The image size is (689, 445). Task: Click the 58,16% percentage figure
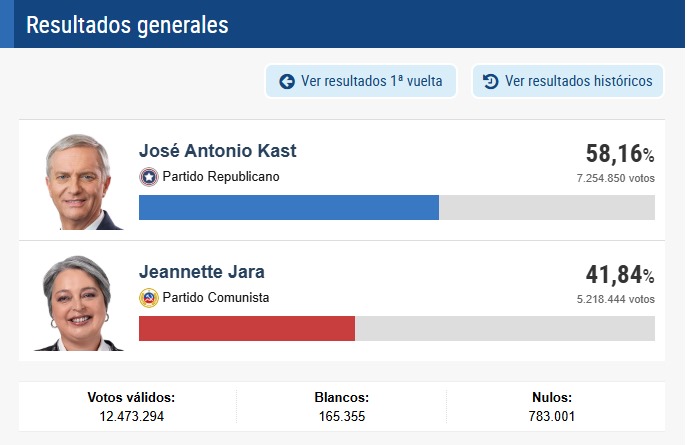619,154
